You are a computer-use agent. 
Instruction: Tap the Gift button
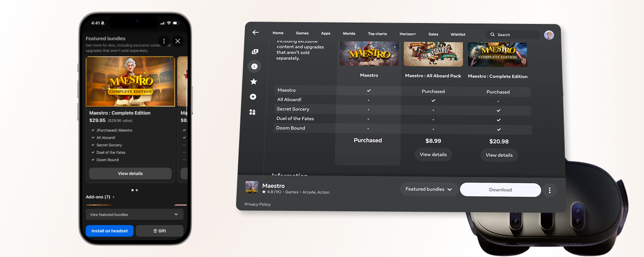click(x=160, y=231)
